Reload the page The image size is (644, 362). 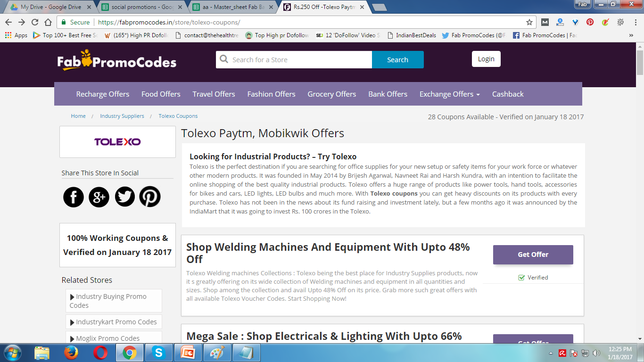point(35,22)
